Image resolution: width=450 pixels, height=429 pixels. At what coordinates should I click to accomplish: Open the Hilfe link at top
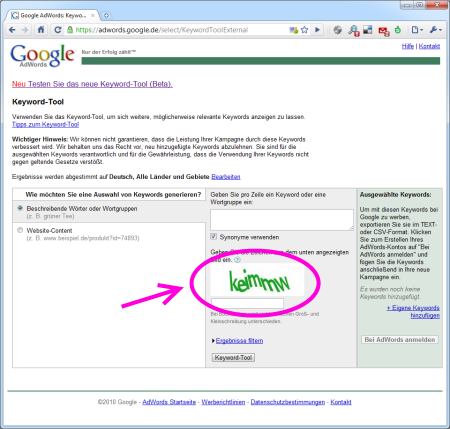click(x=408, y=46)
